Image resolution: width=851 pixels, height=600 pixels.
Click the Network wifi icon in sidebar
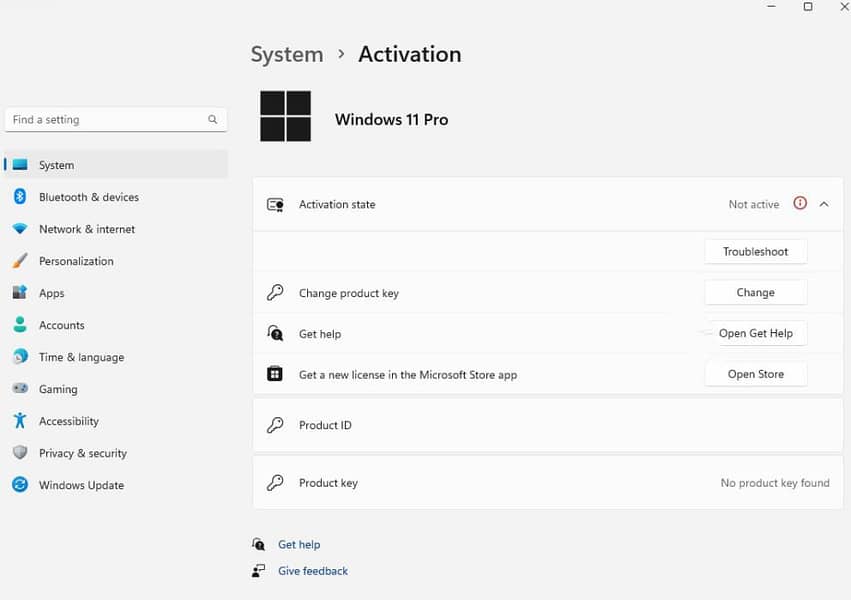point(20,229)
